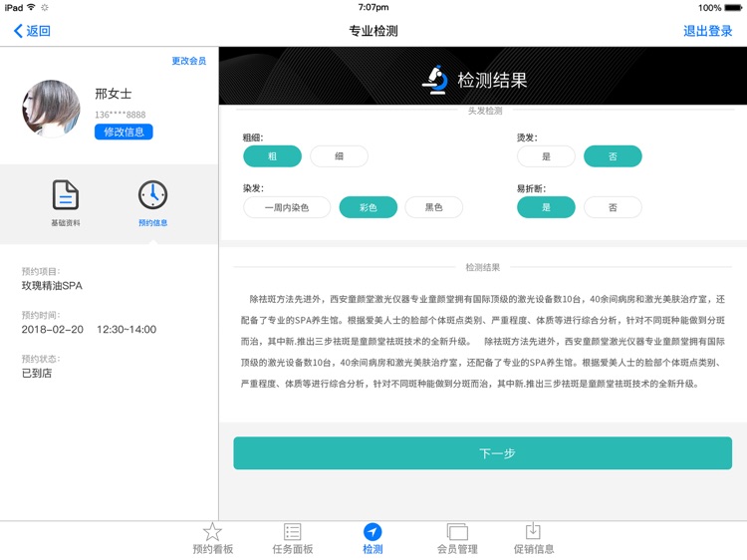Select 否 under 烫发
This screenshot has width=747, height=560.
613,156
